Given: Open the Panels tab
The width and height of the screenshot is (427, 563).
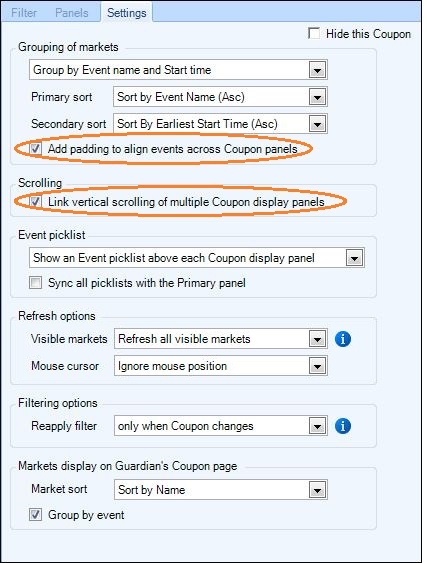Looking at the screenshot, I should (x=71, y=13).
